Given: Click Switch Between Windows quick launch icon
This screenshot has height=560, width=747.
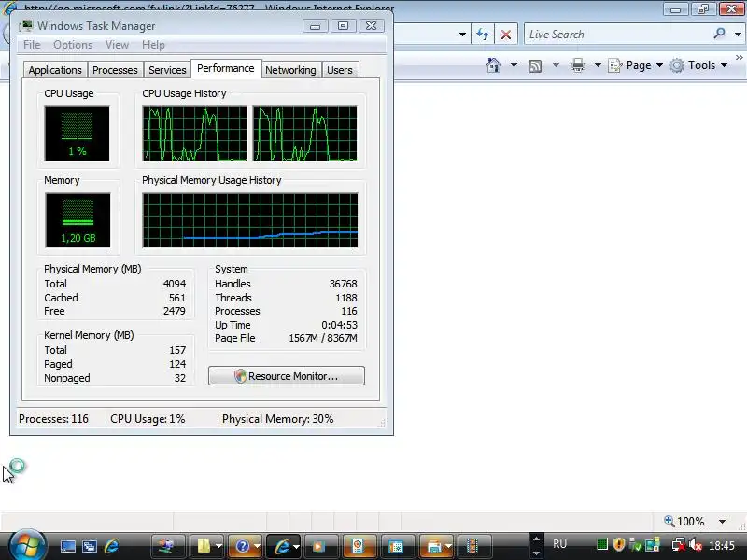Looking at the screenshot, I should [90, 546].
